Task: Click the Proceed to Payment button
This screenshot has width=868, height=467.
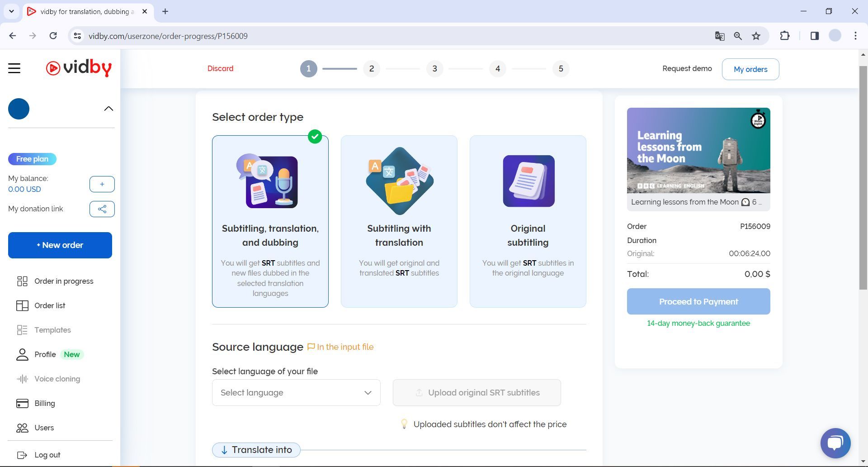Action: (698, 301)
